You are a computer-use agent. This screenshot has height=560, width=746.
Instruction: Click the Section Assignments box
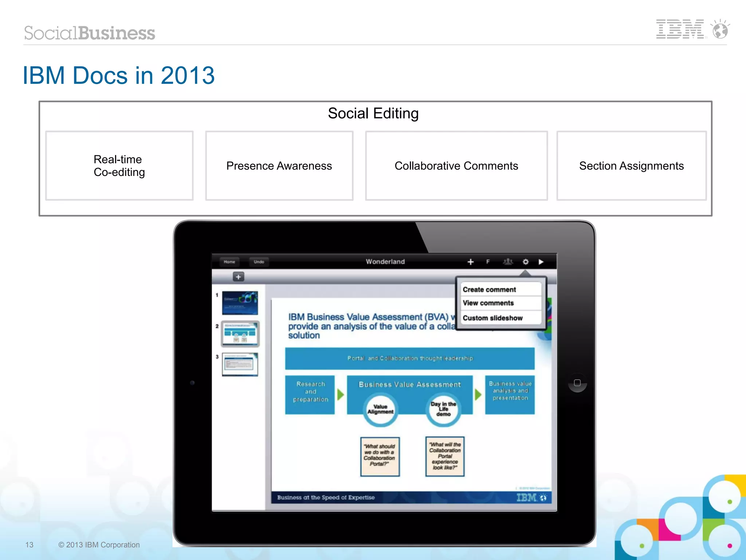(631, 166)
